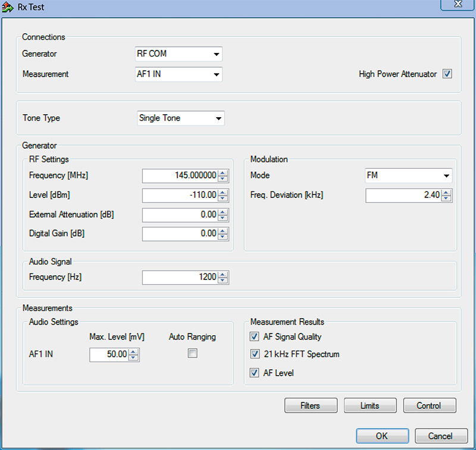Toggle the 21 kHz FFT Spectrum checkbox
476x450 pixels.
point(255,355)
